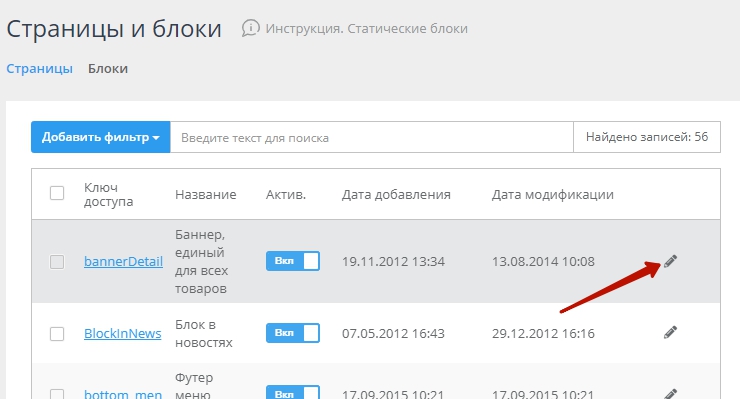Screen dimensions: 740x399
Task: Click the instruction speech bubble icon
Action: (251, 28)
